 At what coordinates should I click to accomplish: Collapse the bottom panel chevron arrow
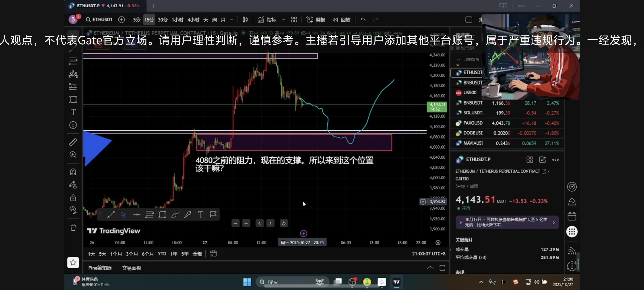tap(430, 268)
